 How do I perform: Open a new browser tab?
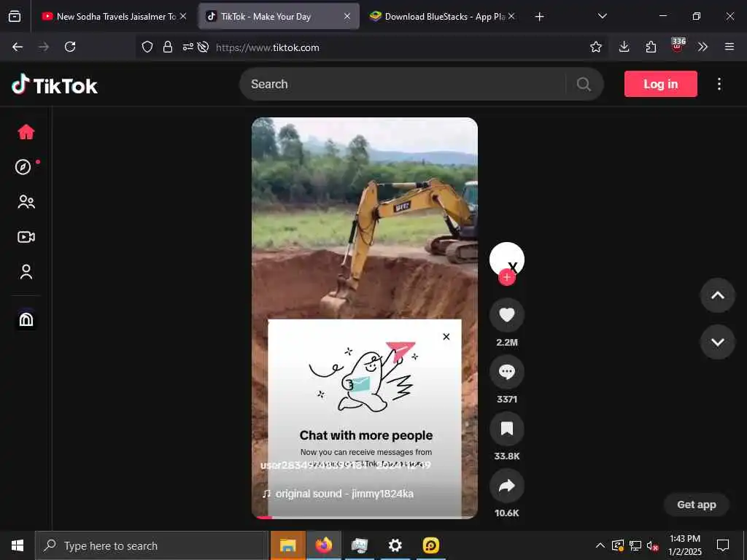coord(539,17)
